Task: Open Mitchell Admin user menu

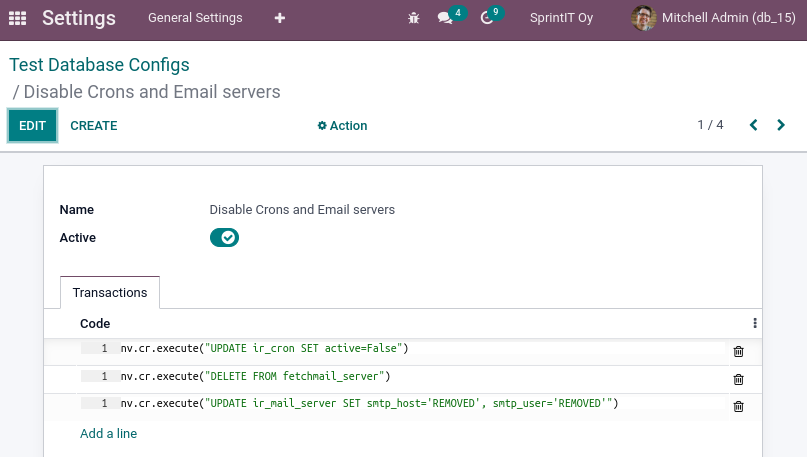Action: click(x=713, y=18)
